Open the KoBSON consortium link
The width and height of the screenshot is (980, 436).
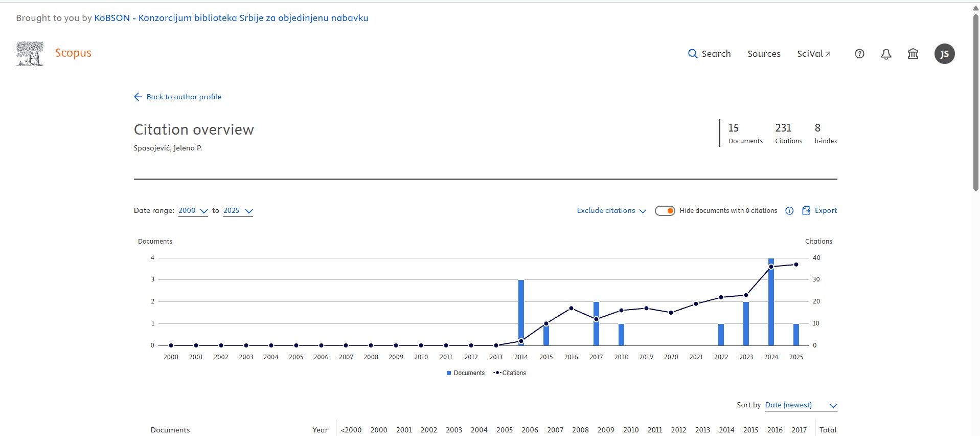pos(231,18)
